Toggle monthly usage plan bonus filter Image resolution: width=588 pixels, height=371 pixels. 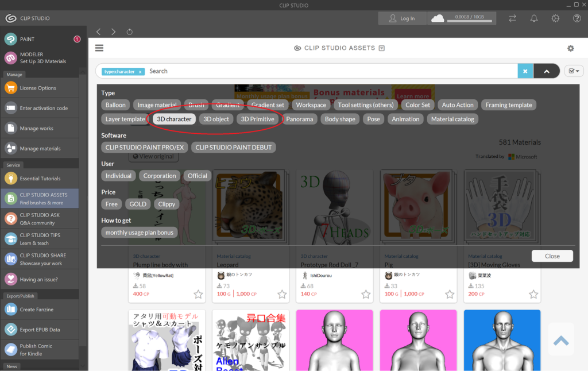pos(139,233)
